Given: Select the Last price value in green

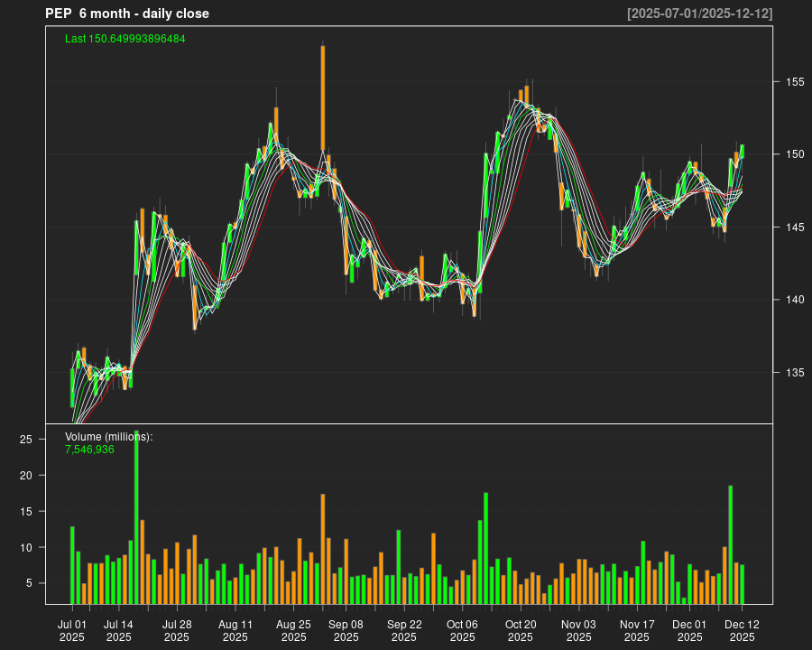Looking at the screenshot, I should (x=125, y=39).
